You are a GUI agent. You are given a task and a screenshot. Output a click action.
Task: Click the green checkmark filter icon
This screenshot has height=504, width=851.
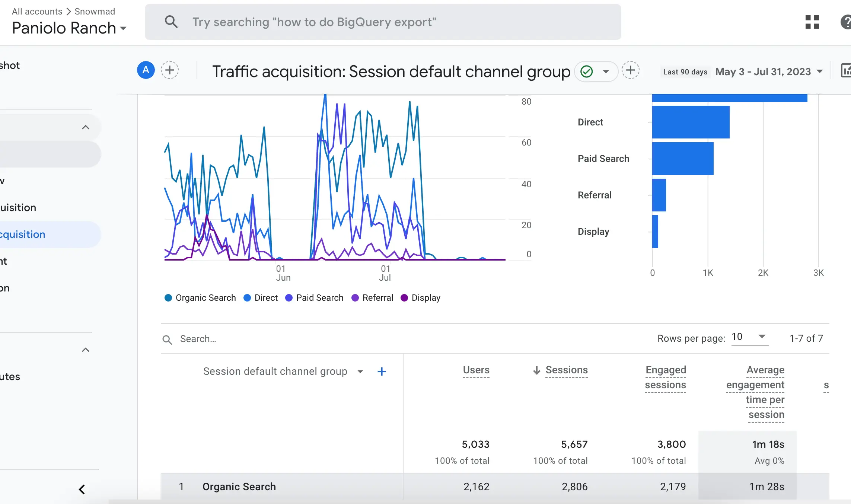point(587,71)
